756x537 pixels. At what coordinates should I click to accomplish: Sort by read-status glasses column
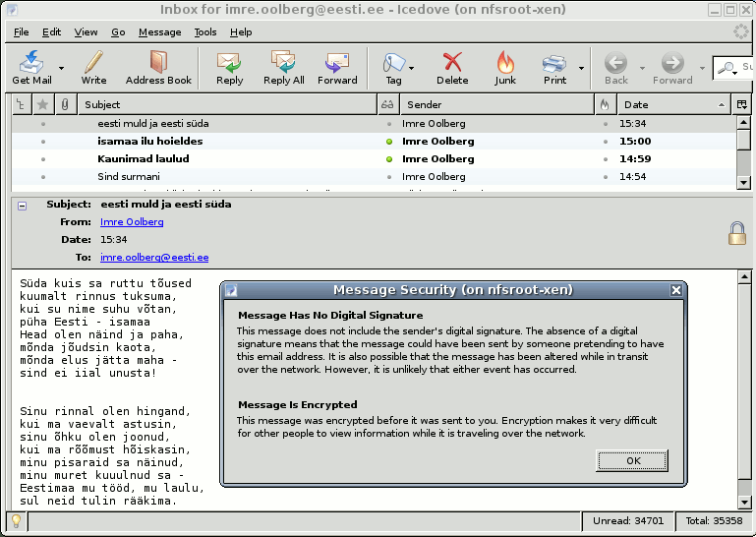[x=387, y=104]
